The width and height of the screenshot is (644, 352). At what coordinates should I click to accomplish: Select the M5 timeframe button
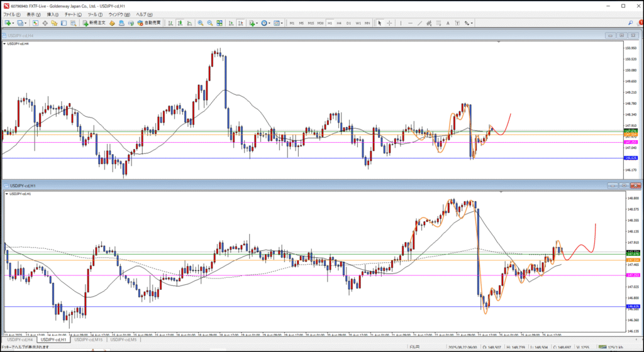point(301,23)
